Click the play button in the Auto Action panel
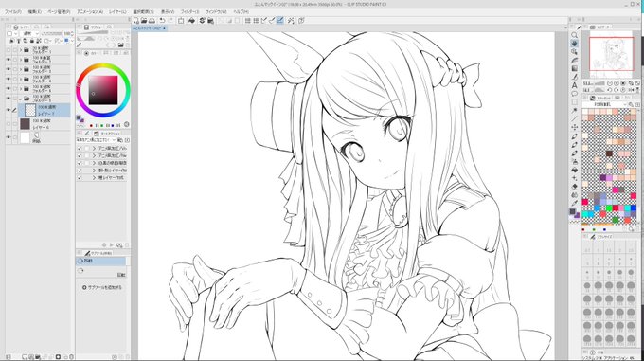Image resolution: width=644 pixels, height=361 pixels. pos(112,244)
